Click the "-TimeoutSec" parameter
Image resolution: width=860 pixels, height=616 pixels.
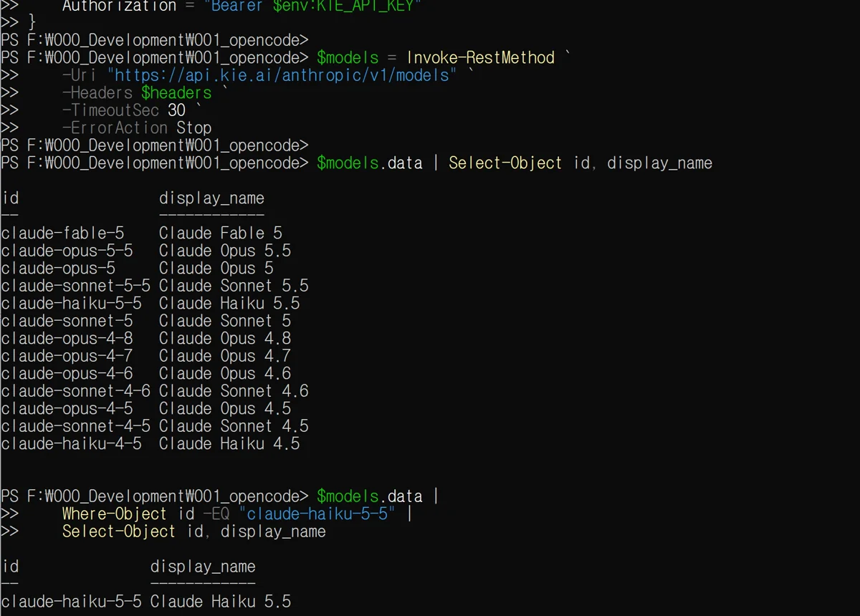coord(110,111)
